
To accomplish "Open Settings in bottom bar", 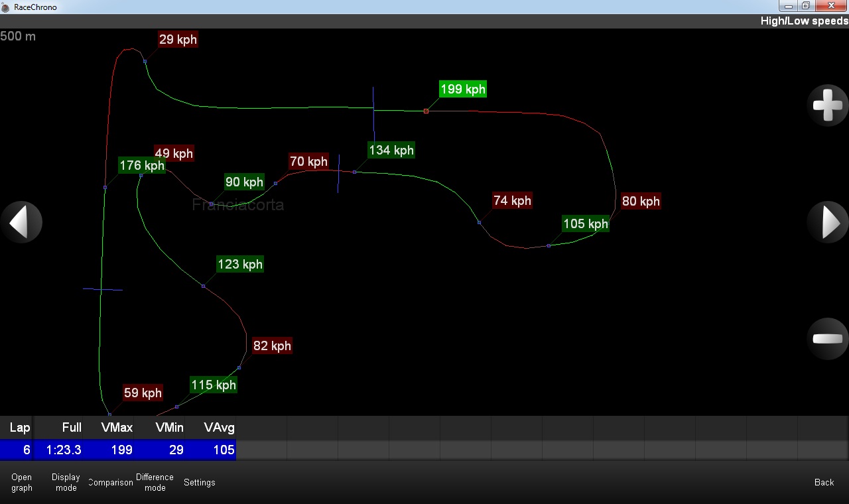I will point(199,482).
